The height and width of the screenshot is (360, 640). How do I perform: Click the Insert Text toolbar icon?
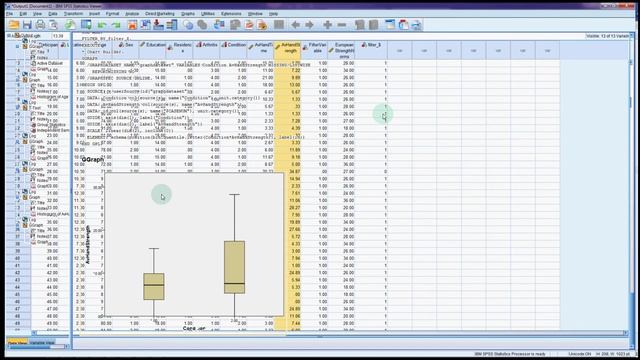click(x=417, y=25)
